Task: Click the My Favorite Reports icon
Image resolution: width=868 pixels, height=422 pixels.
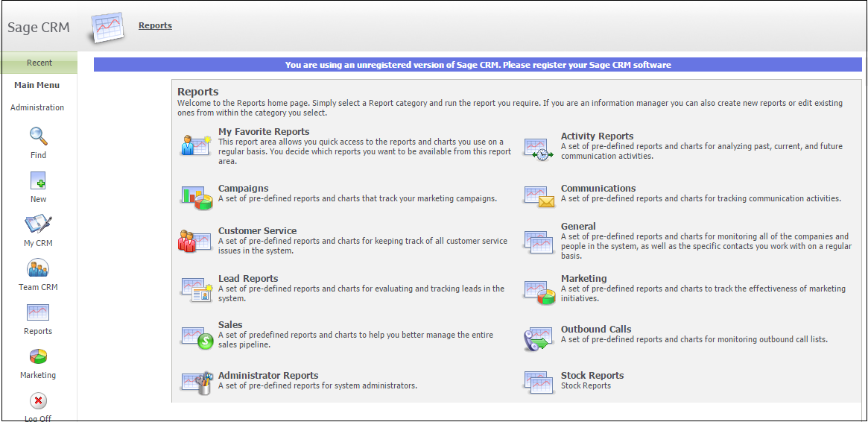Action: 196,144
